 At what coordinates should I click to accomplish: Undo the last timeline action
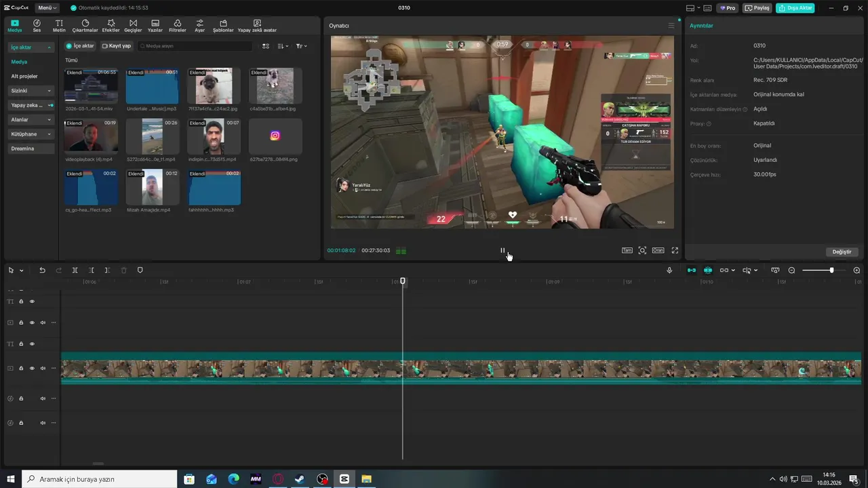(42, 270)
